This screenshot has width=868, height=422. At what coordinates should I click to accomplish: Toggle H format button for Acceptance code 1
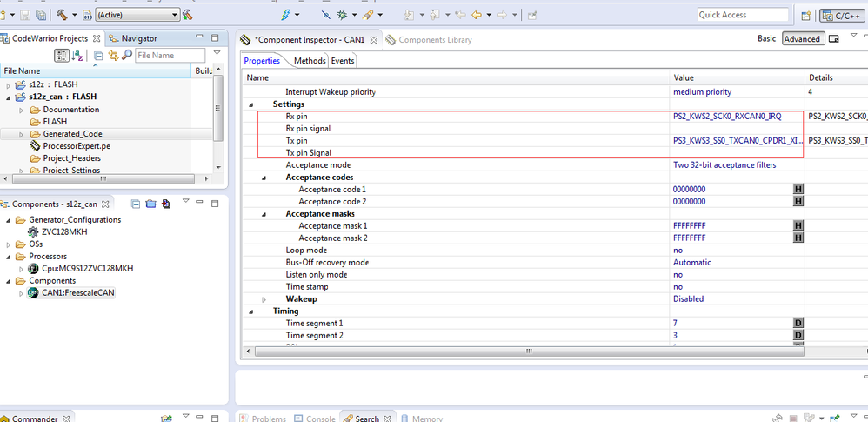pyautogui.click(x=798, y=190)
